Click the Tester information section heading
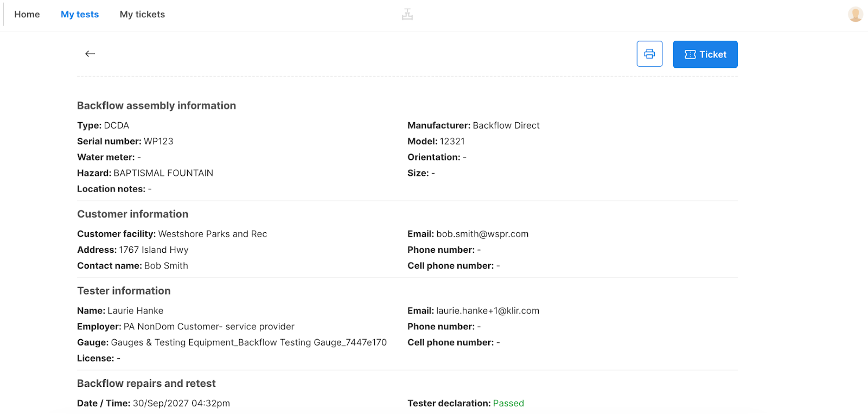The image size is (868, 414). tap(124, 291)
